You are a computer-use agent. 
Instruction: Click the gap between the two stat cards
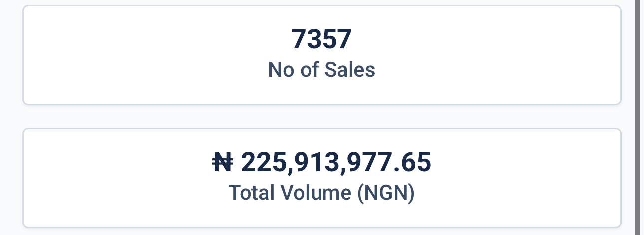coord(322,116)
